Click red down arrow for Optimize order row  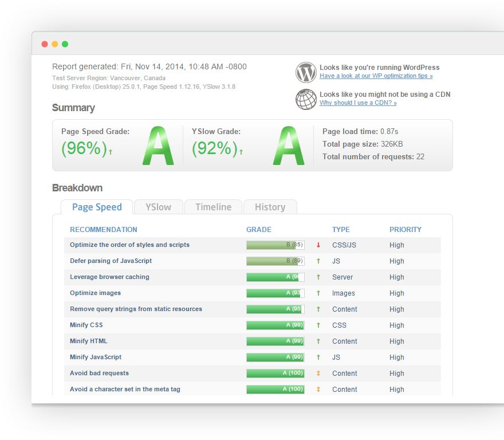[x=318, y=245]
